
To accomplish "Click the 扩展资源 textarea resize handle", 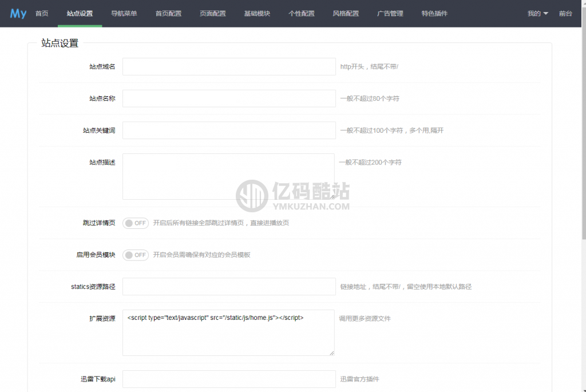I will click(332, 353).
